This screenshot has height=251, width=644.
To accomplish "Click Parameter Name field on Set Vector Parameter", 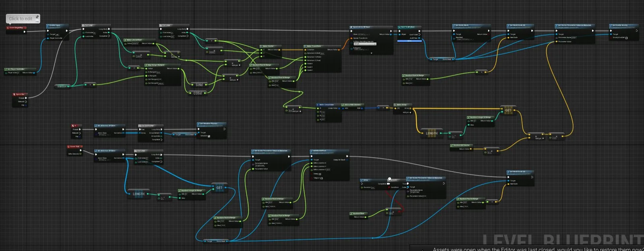I will click(x=574, y=38).
